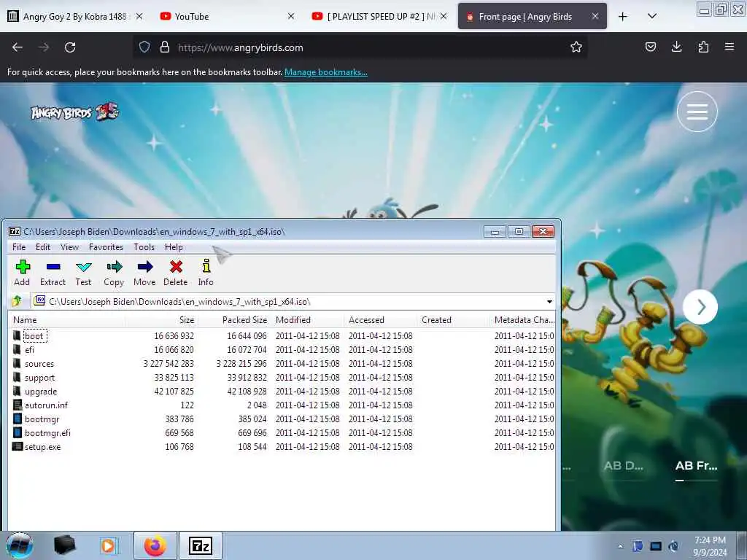Sort by the Accessed column header
The height and width of the screenshot is (560, 747).
(x=380, y=320)
